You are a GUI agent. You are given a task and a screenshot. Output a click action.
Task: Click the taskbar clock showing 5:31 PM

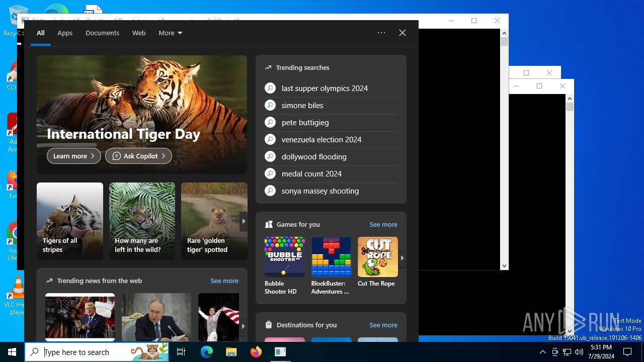pyautogui.click(x=601, y=352)
